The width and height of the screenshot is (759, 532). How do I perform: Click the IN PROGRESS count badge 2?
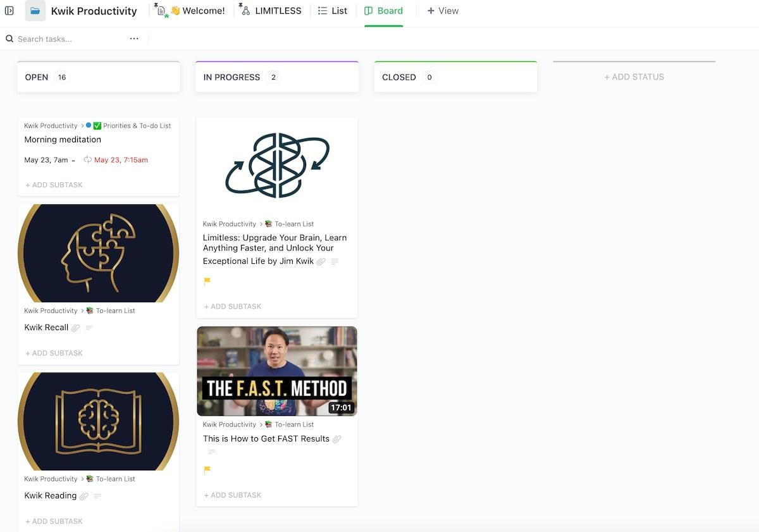coord(274,77)
